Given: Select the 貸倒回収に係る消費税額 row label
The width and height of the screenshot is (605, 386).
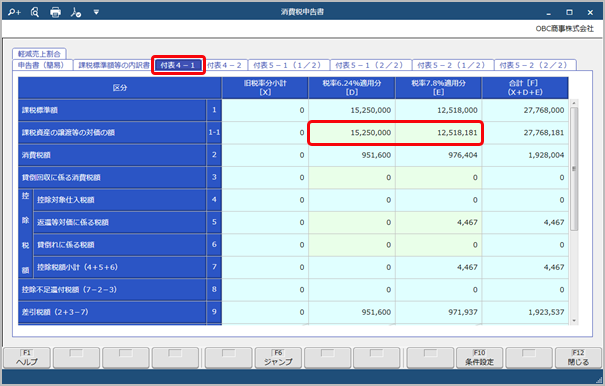Looking at the screenshot, I should point(112,178).
